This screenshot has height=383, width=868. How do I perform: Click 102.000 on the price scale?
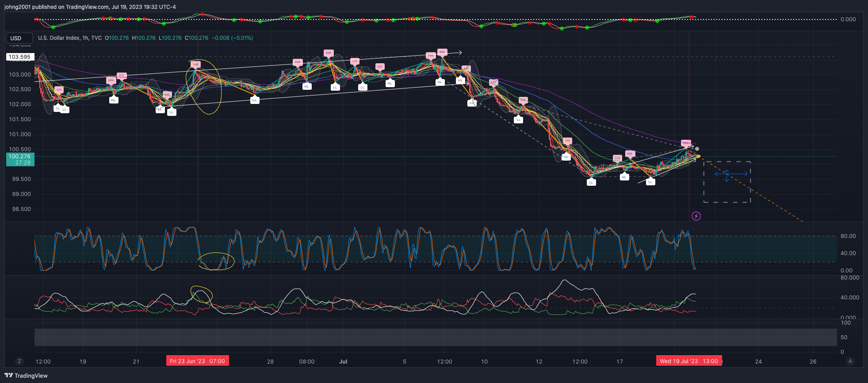(20, 104)
